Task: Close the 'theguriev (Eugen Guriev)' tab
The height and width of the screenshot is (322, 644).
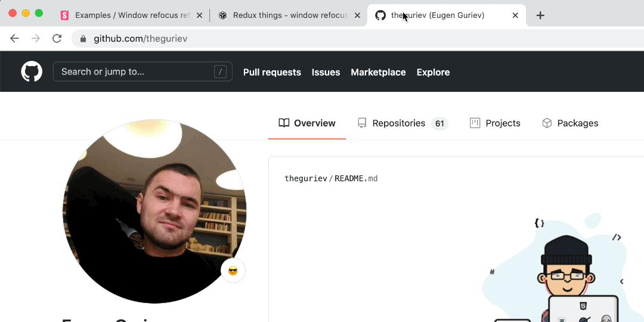Action: 515,15
